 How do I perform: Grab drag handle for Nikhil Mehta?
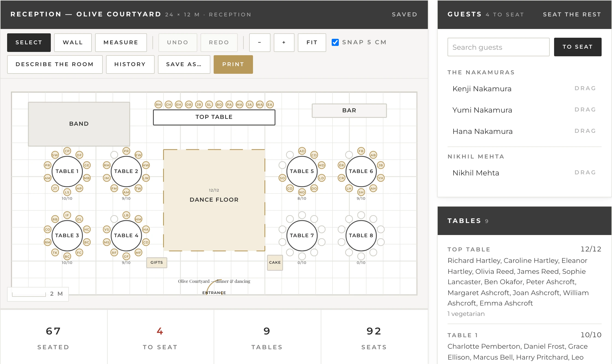[585, 172]
